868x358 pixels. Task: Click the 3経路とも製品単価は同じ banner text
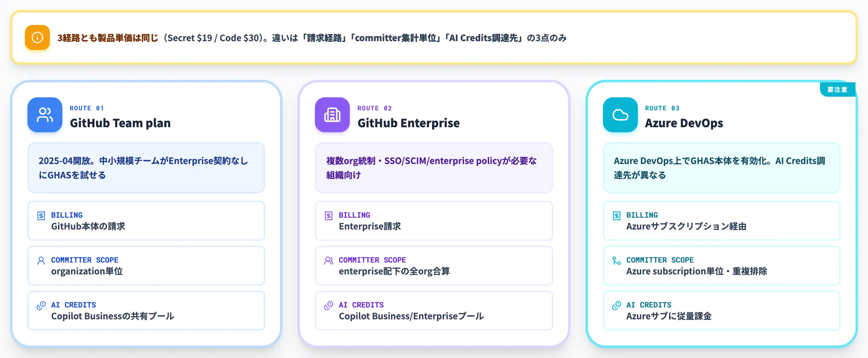coord(108,38)
